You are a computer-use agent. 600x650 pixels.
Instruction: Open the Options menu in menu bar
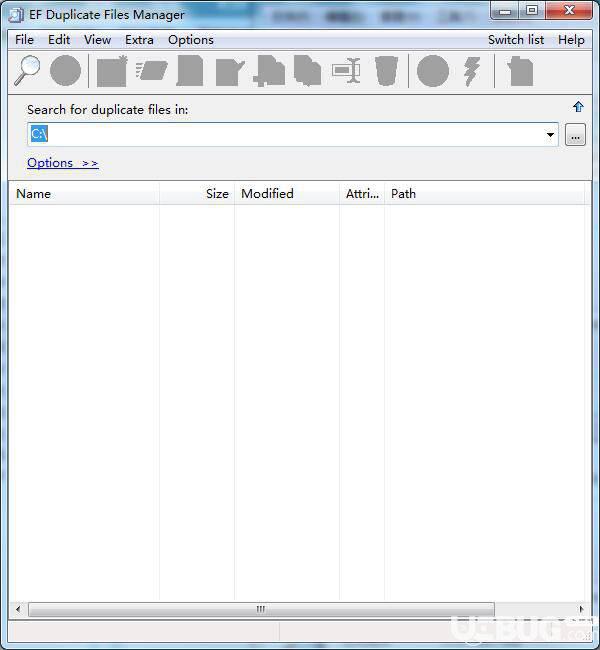pyautogui.click(x=191, y=40)
